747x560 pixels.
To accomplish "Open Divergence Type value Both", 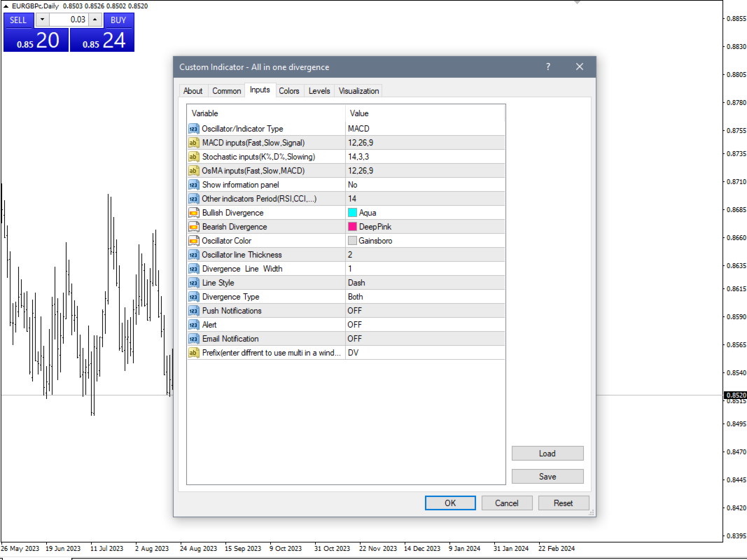I will [425, 297].
